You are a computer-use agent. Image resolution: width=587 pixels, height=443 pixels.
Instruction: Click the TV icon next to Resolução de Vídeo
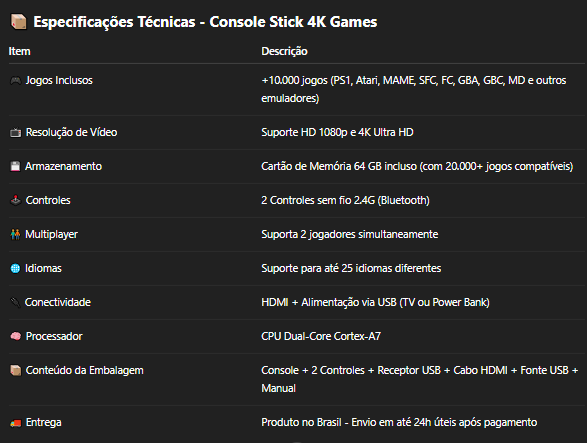tap(15, 133)
